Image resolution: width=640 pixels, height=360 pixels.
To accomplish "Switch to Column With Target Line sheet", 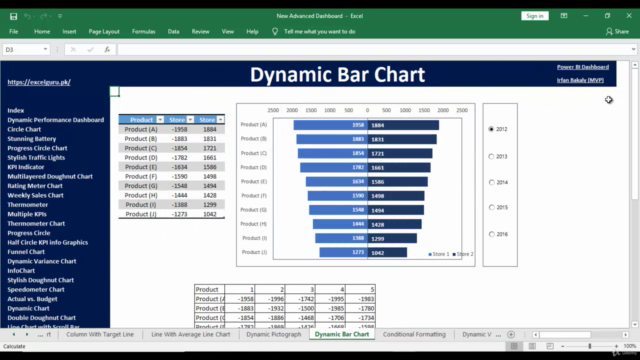I will pyautogui.click(x=100, y=334).
